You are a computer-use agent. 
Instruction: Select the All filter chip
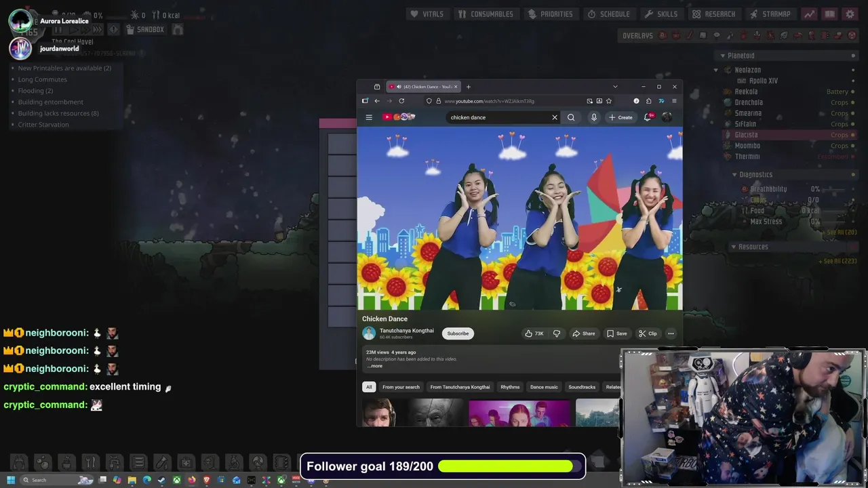click(369, 387)
